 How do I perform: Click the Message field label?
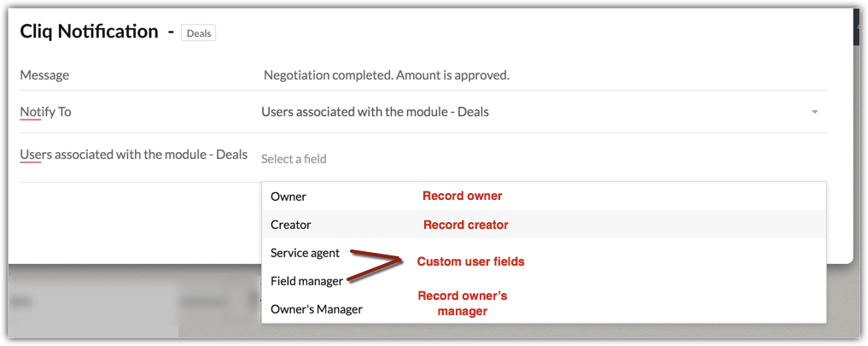[x=44, y=75]
